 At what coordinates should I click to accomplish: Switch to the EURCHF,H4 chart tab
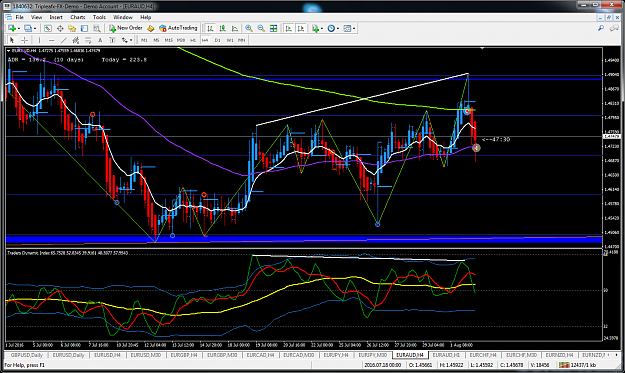click(x=483, y=355)
